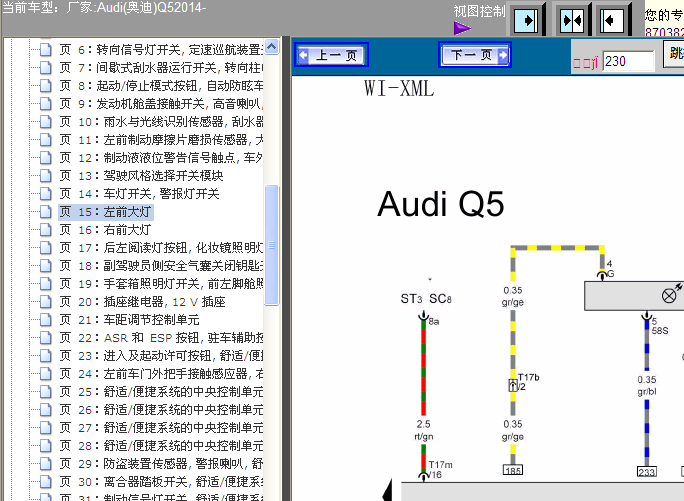The width and height of the screenshot is (684, 501).
Task: Click document icon beside page 27
Action: 46,428
